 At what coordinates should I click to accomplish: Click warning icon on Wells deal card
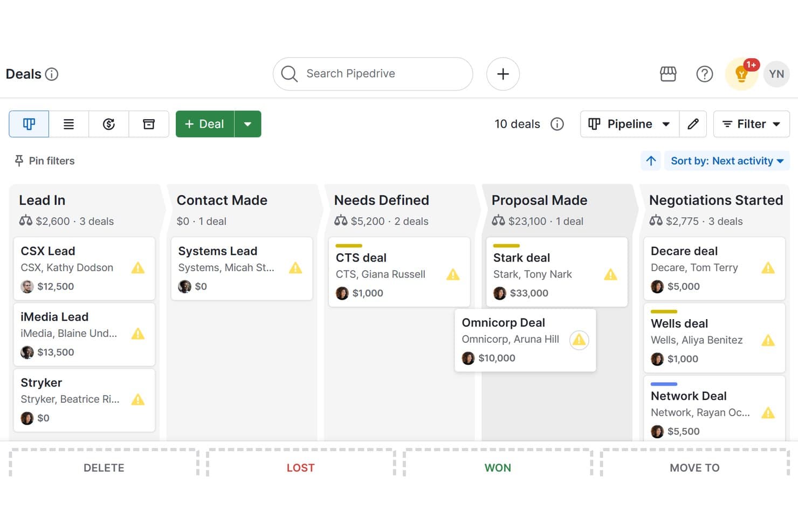[768, 340]
